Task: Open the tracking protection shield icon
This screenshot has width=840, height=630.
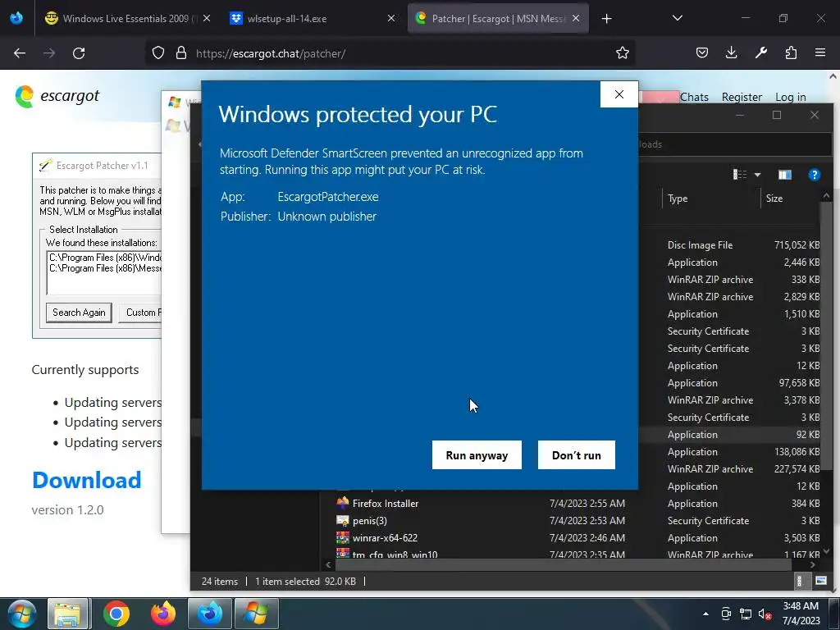Action: point(158,53)
